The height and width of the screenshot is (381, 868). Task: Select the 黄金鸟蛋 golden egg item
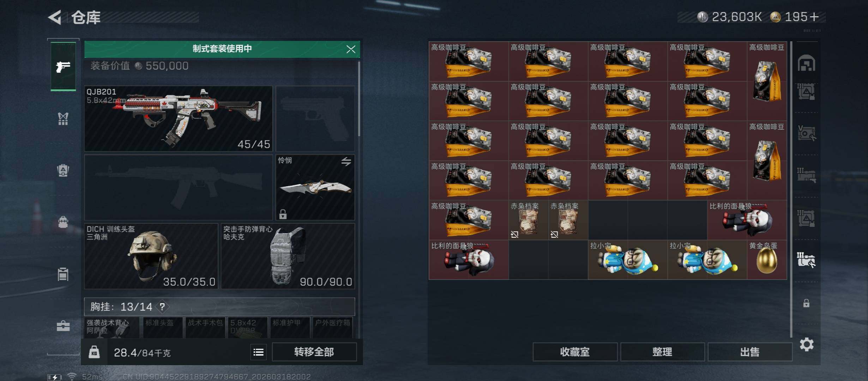[x=767, y=260]
